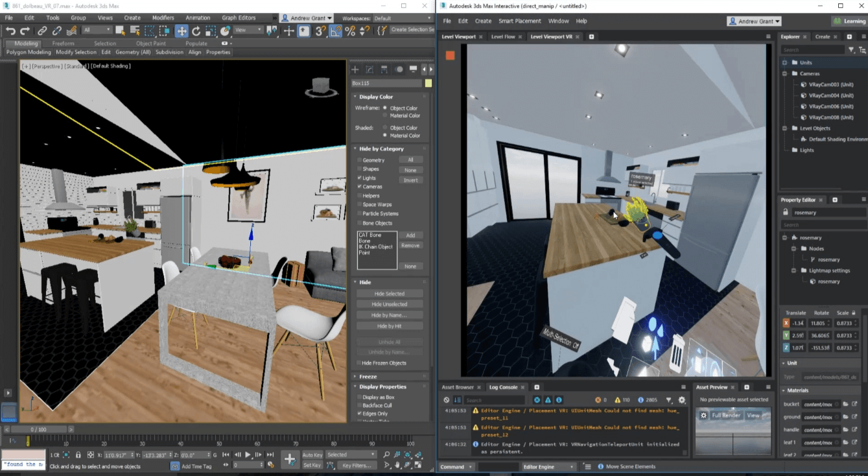Click the Clear log icon in Log Console
This screenshot has width=868, height=476.
tap(447, 400)
